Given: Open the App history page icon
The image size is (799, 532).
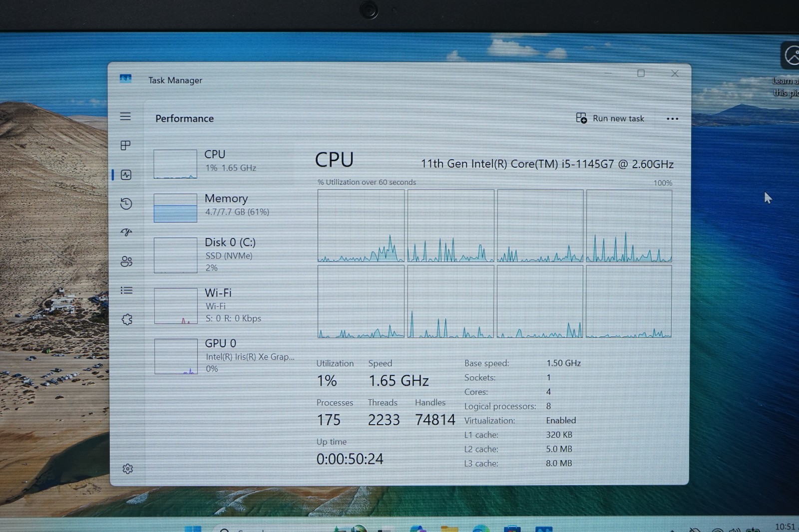Looking at the screenshot, I should point(126,204).
